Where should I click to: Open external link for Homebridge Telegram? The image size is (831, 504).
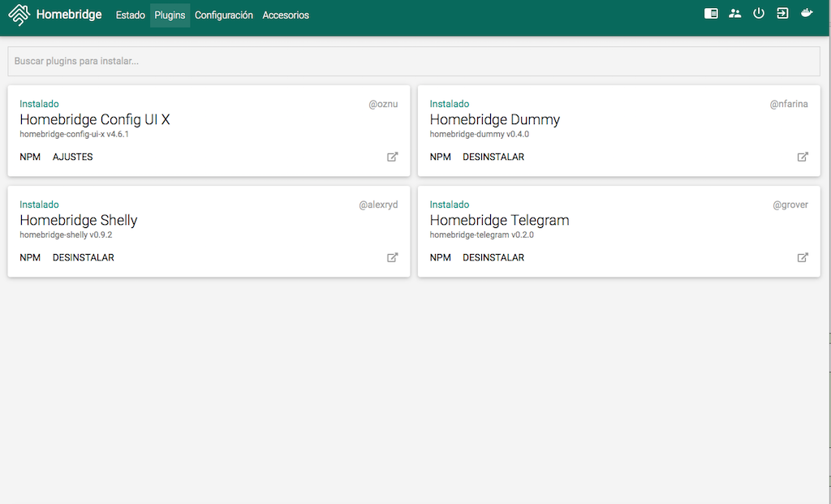tap(803, 257)
